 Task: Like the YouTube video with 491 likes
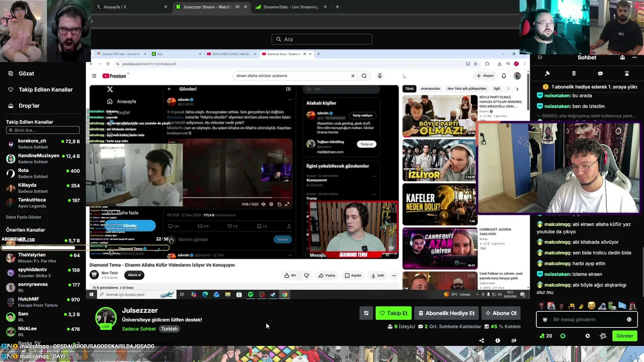290,276
